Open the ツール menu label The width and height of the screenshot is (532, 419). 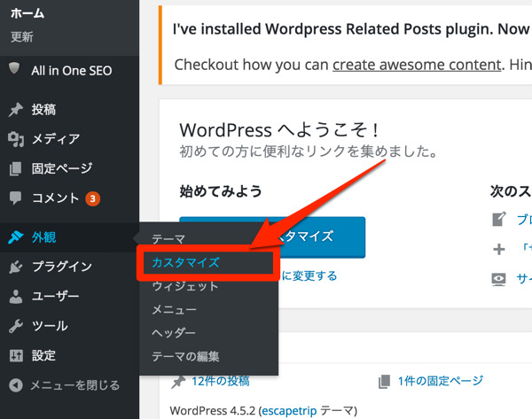pyautogui.click(x=50, y=326)
